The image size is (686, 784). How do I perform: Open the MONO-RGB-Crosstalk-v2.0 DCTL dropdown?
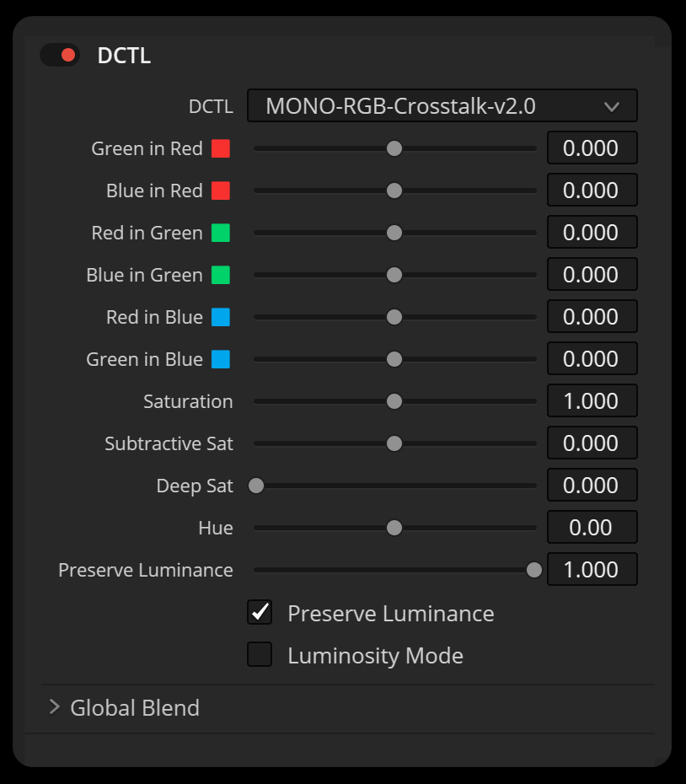[442, 106]
